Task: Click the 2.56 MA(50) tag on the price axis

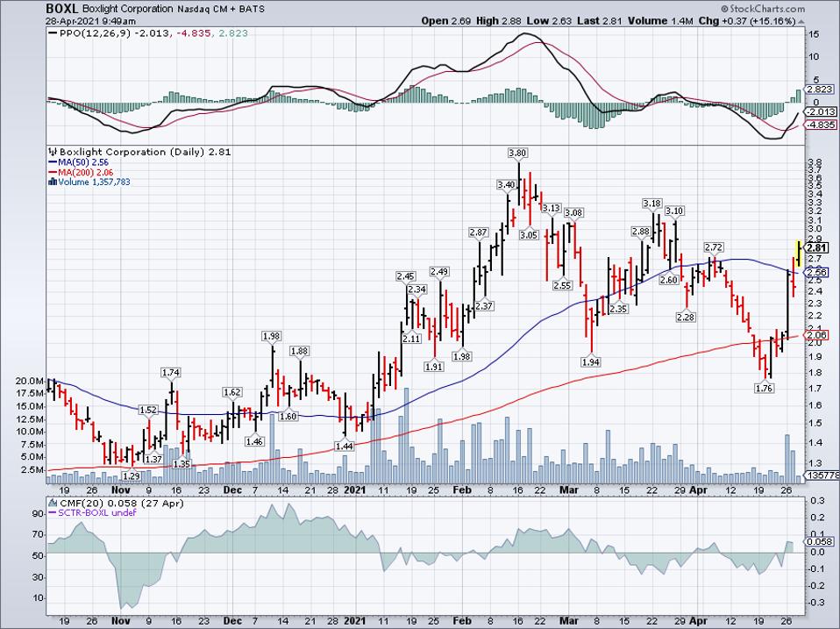Action: [x=817, y=272]
